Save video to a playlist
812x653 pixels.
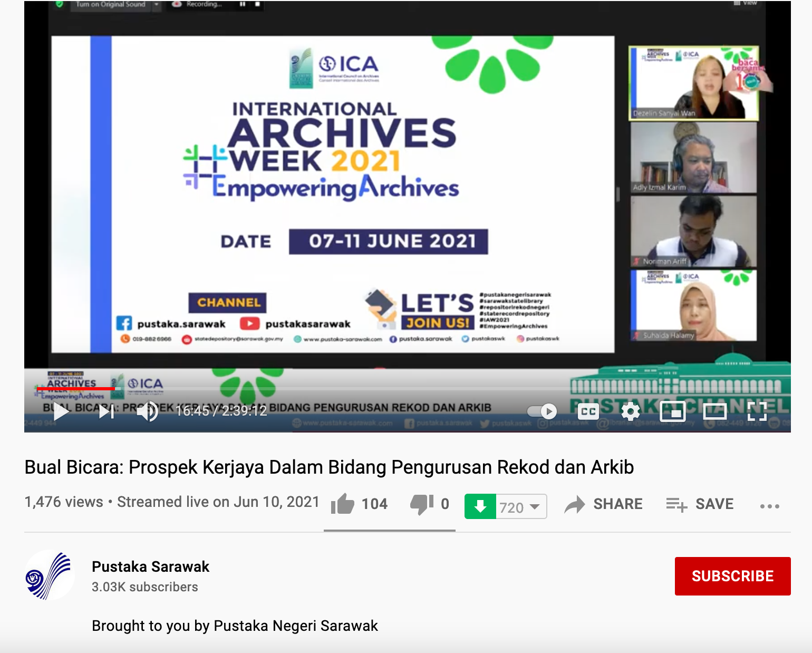[x=700, y=504]
